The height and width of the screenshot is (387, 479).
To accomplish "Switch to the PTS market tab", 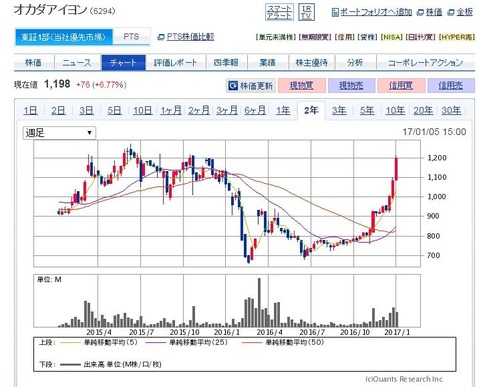I will coord(131,37).
